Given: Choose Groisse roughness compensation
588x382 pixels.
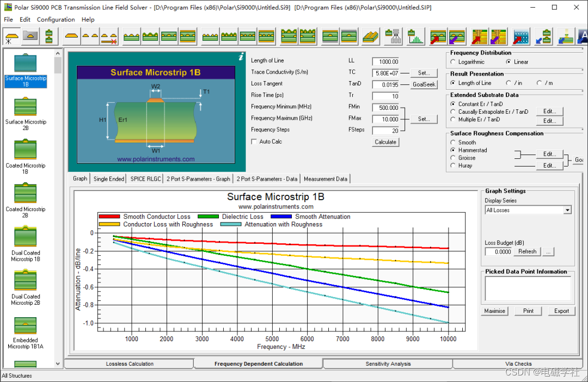Looking at the screenshot, I should (x=453, y=158).
